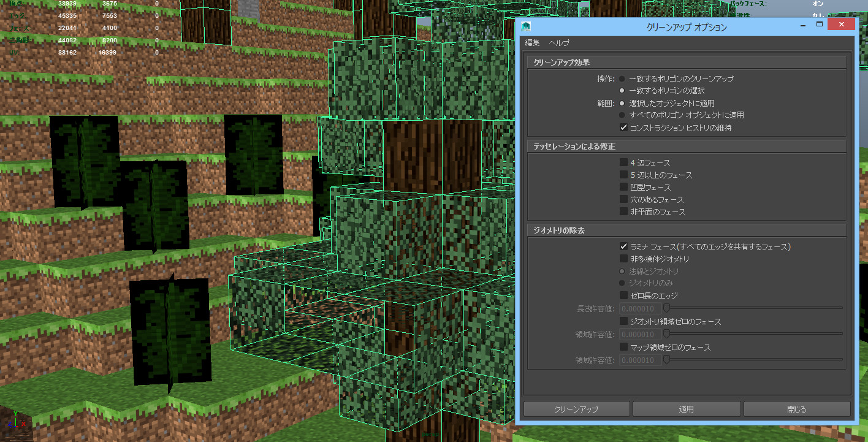Open the 編集 menu

click(532, 43)
